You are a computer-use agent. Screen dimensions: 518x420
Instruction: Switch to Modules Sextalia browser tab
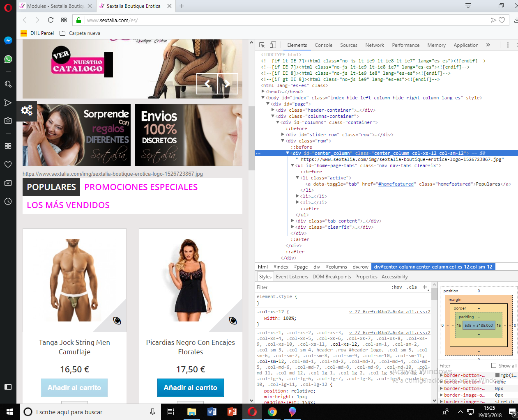tap(56, 6)
